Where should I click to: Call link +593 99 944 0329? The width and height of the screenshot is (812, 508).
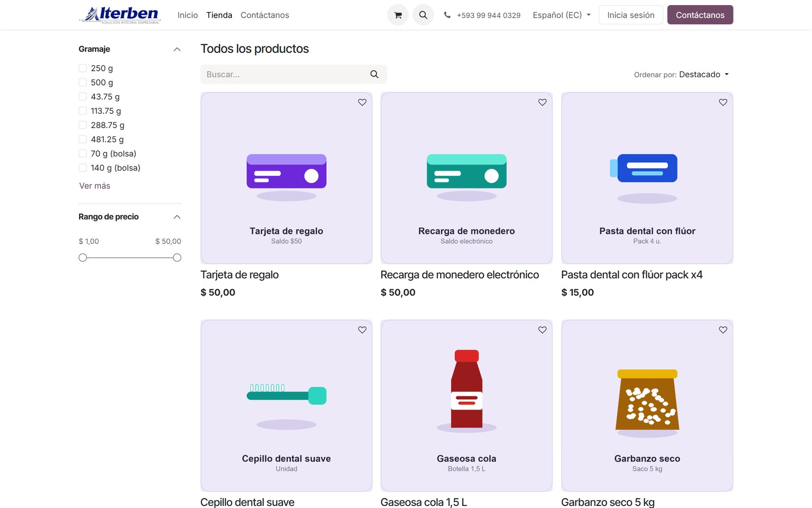(488, 15)
